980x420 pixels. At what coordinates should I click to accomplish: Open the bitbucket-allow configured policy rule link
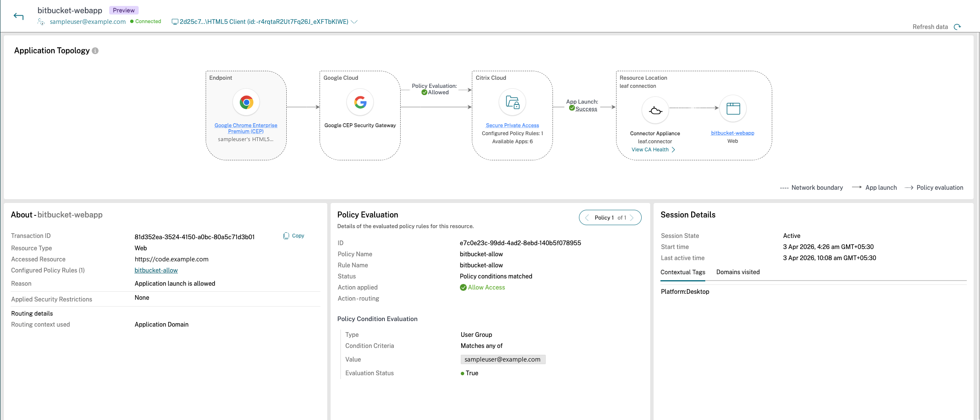click(156, 270)
